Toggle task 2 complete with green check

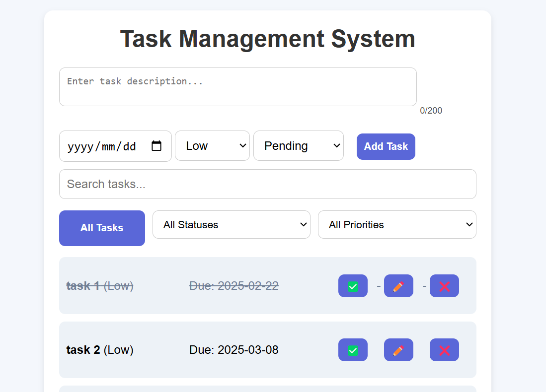coord(353,350)
